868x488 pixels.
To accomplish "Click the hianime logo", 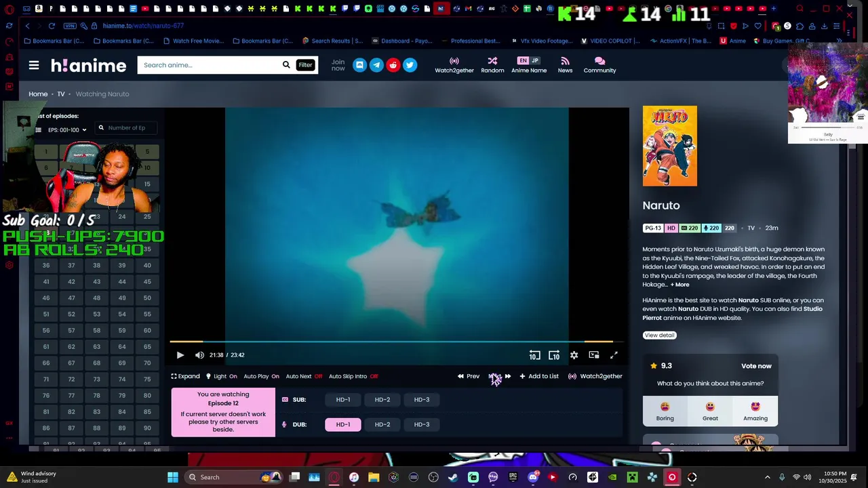I will point(89,66).
